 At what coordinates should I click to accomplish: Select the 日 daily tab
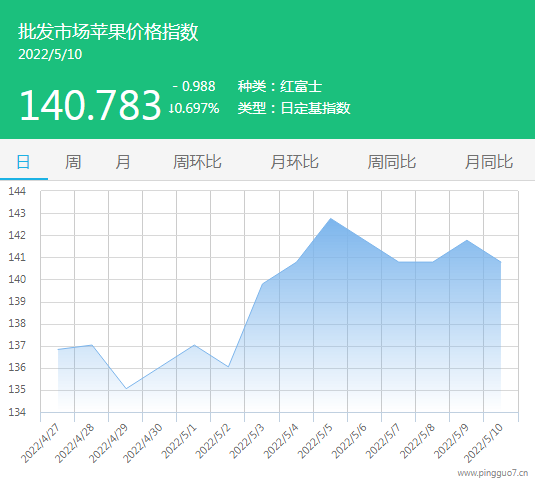pos(23,162)
